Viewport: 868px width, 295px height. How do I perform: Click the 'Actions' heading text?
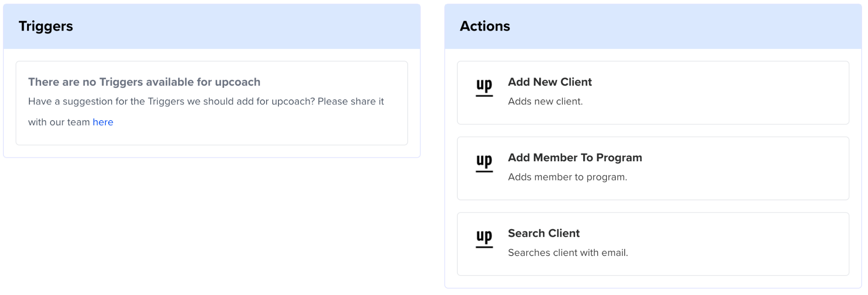(485, 26)
